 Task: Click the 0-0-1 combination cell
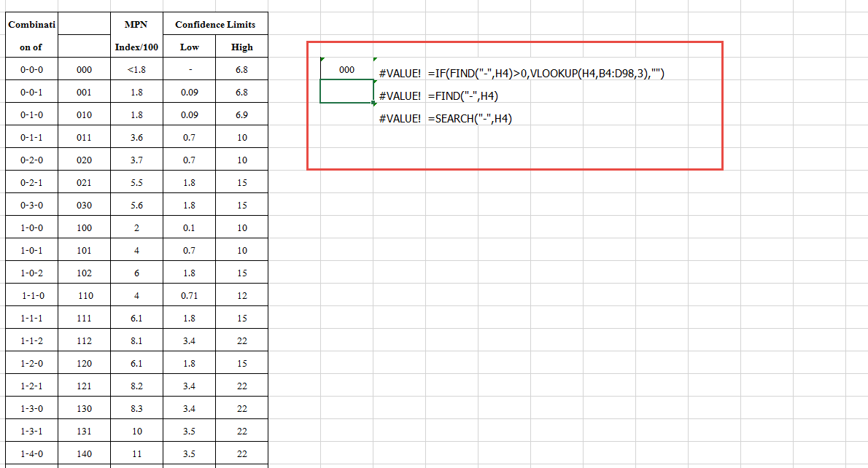coord(31,93)
